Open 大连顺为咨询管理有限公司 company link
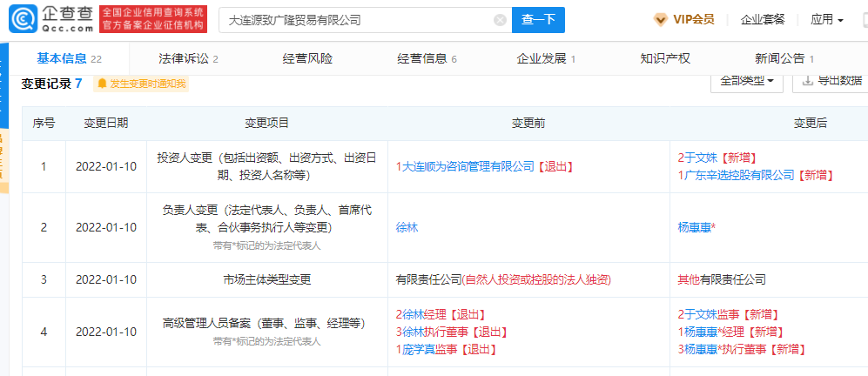Screen dimensions: 868x376 (468, 166)
